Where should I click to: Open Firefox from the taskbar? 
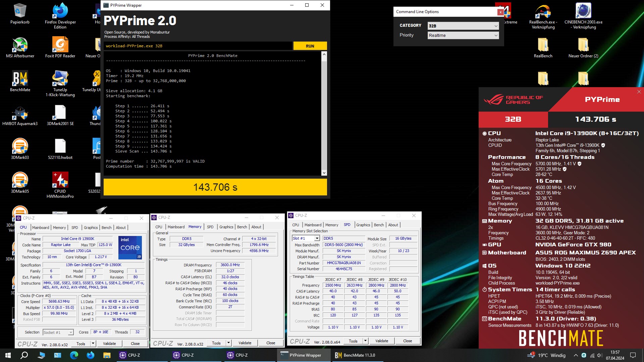click(90, 355)
